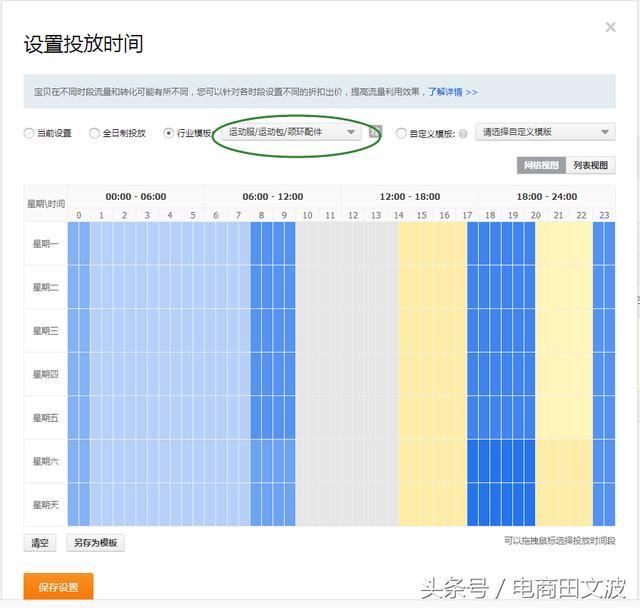Expand the 请选择自定义模板 dropdown
The image size is (640, 608).
[x=545, y=132]
